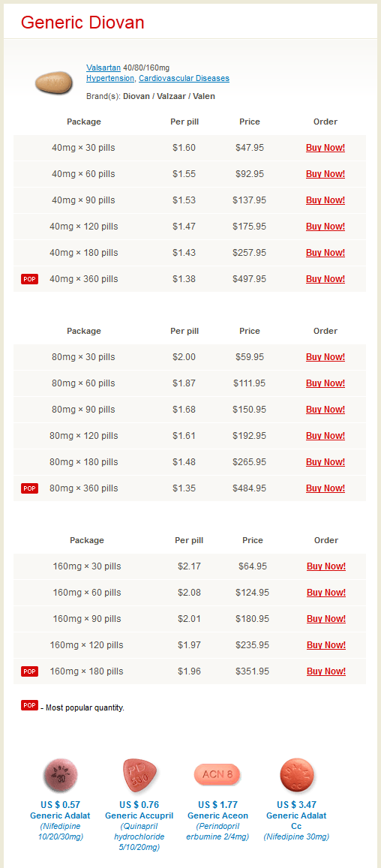Buy Now for 160mg × 30 pills
The width and height of the screenshot is (381, 868).
coord(326,566)
